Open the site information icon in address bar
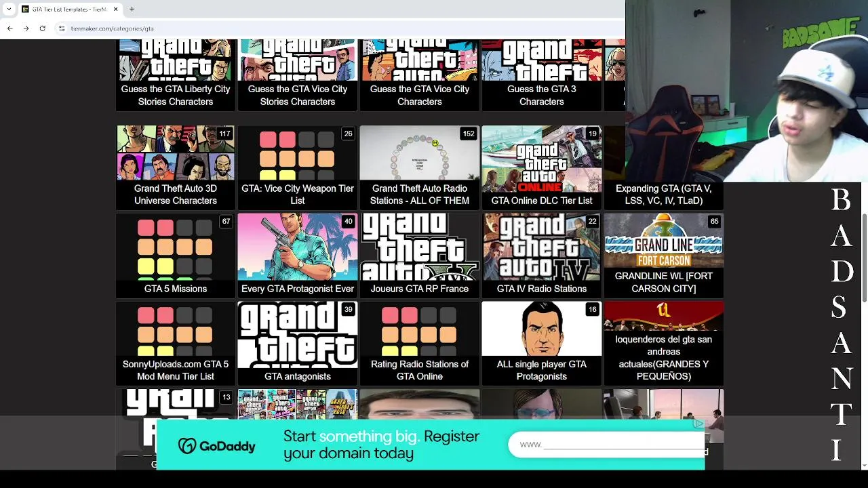The height and width of the screenshot is (488, 868). [61, 28]
